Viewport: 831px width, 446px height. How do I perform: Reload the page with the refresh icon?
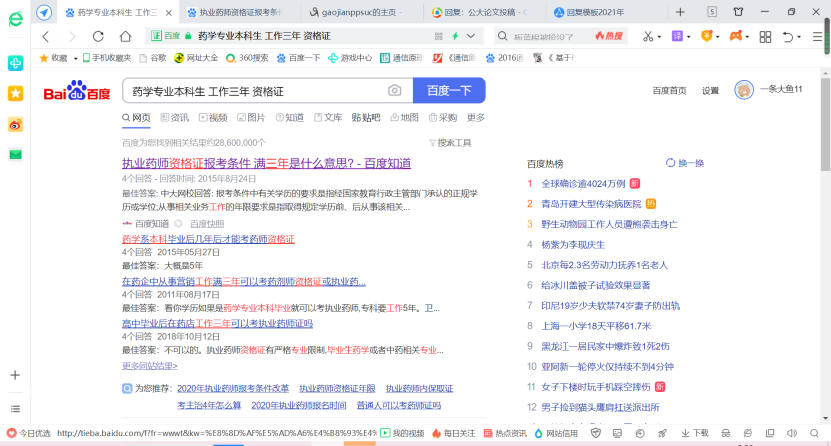98,36
